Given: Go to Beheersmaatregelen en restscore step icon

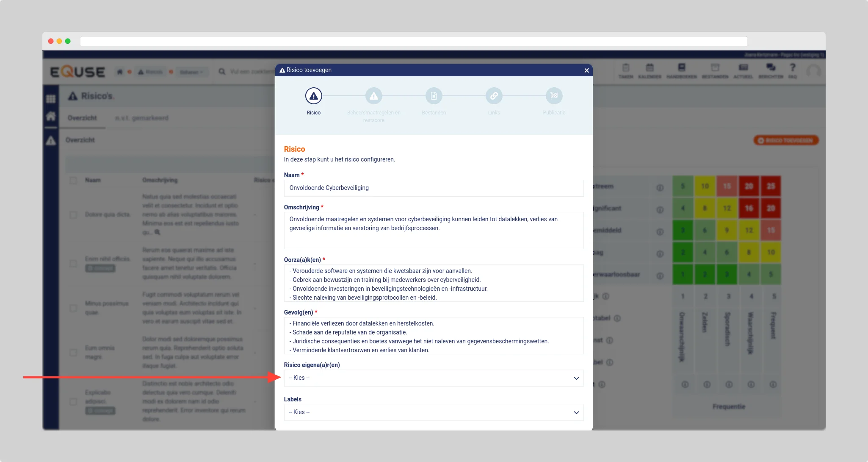Looking at the screenshot, I should click(373, 96).
